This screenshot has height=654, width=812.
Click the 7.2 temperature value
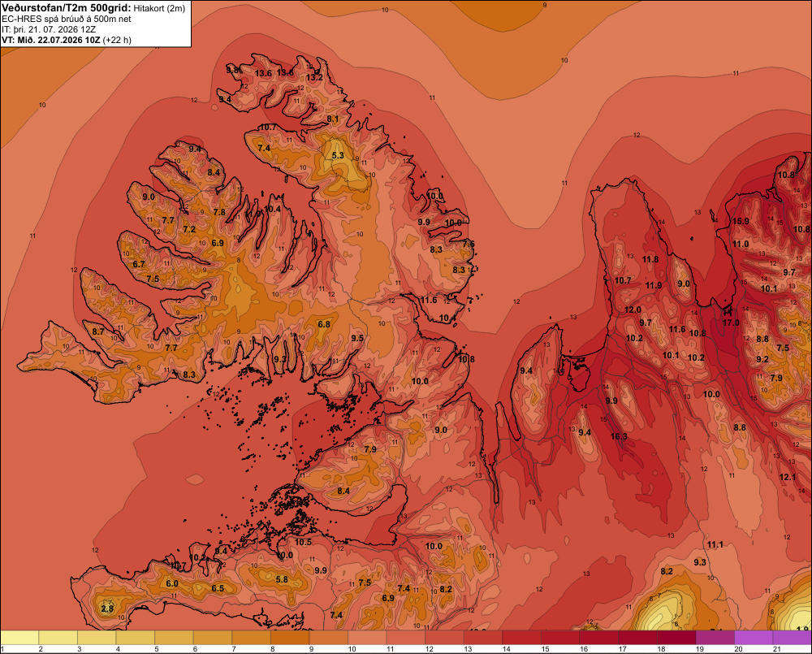point(189,229)
